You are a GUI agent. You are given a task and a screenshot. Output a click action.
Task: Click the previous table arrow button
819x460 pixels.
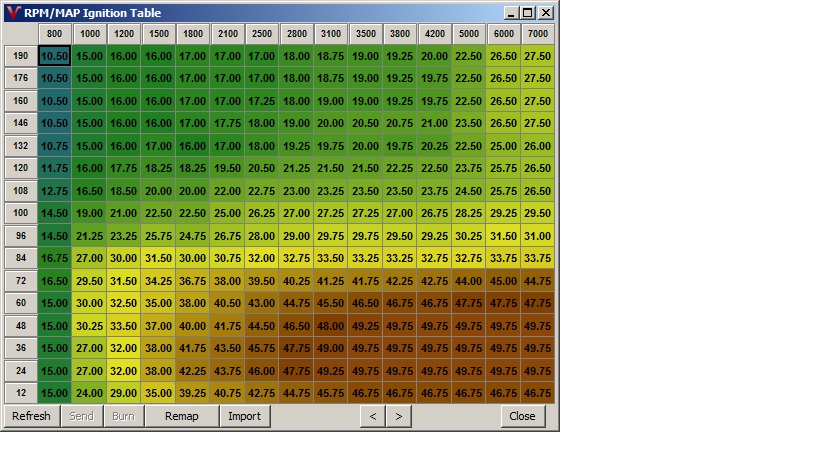(x=372, y=416)
